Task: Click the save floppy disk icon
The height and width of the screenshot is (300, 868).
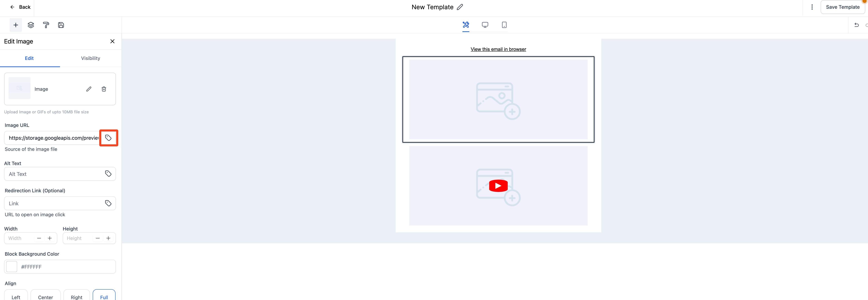Action: (x=61, y=25)
